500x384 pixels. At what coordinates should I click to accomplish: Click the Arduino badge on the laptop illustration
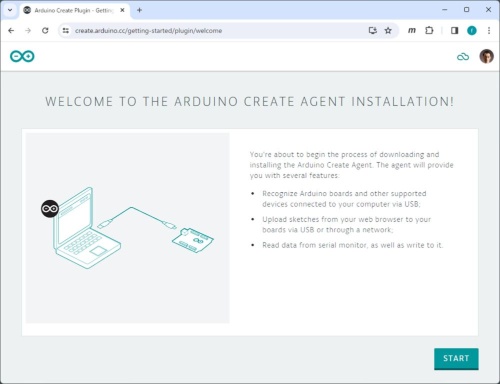pos(50,209)
